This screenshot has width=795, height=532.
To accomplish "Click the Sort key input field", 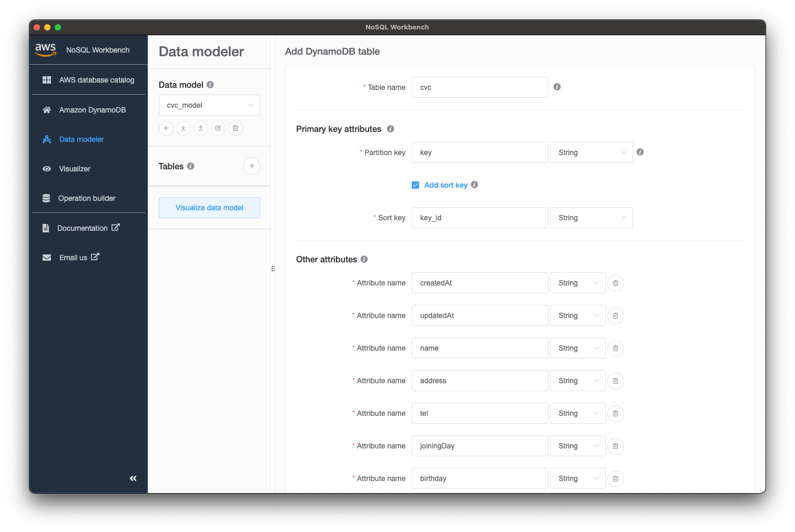I will pos(480,218).
